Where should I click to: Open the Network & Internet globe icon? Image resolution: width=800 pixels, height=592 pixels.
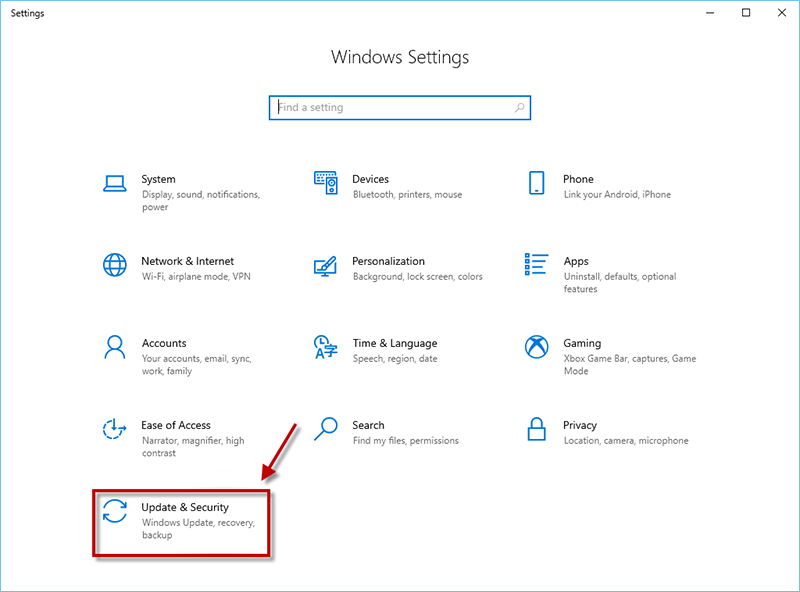pyautogui.click(x=115, y=265)
